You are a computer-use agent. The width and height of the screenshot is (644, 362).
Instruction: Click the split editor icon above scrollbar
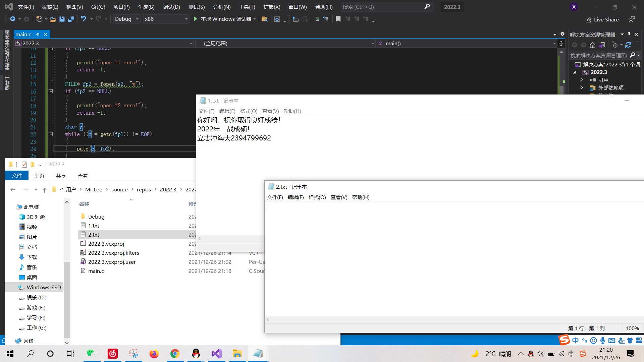(x=561, y=44)
